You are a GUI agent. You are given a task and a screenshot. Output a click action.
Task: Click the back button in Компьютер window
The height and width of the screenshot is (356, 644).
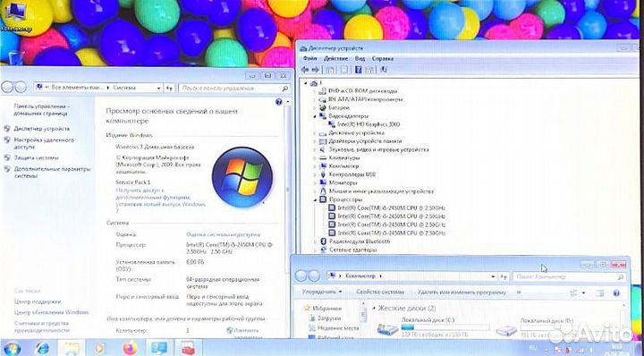click(301, 275)
